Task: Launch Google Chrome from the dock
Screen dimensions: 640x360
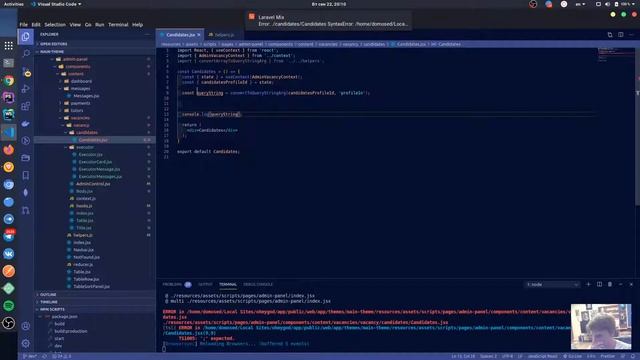Action: pos(9,80)
